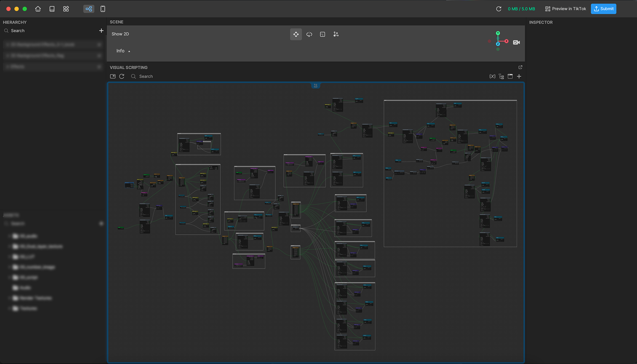Screen dimensions: 637x364
Task: Click the Visual Scripting search field
Action: (x=142, y=77)
